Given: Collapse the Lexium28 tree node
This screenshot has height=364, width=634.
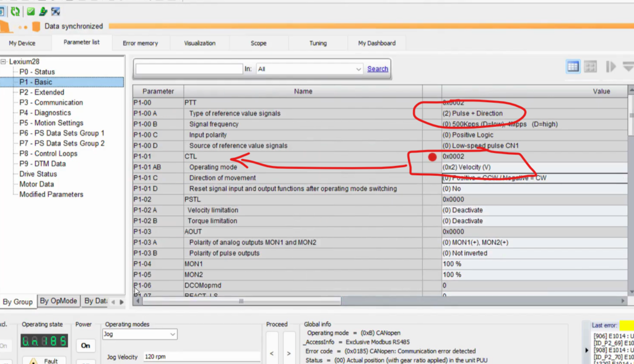Looking at the screenshot, I should pyautogui.click(x=4, y=61).
